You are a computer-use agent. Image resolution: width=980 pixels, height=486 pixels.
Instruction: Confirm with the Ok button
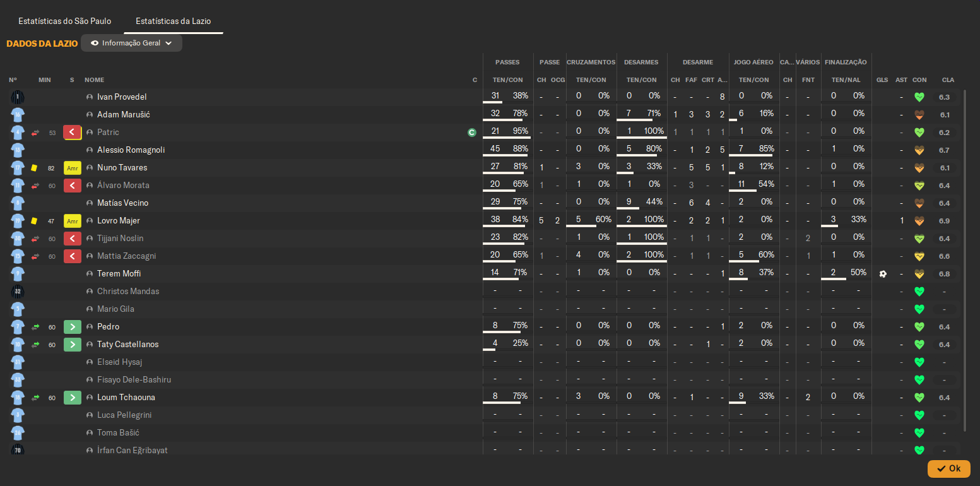pyautogui.click(x=948, y=469)
